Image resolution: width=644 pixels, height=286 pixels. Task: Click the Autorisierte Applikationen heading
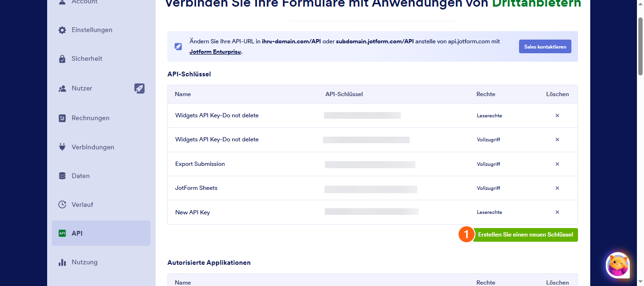[209, 262]
